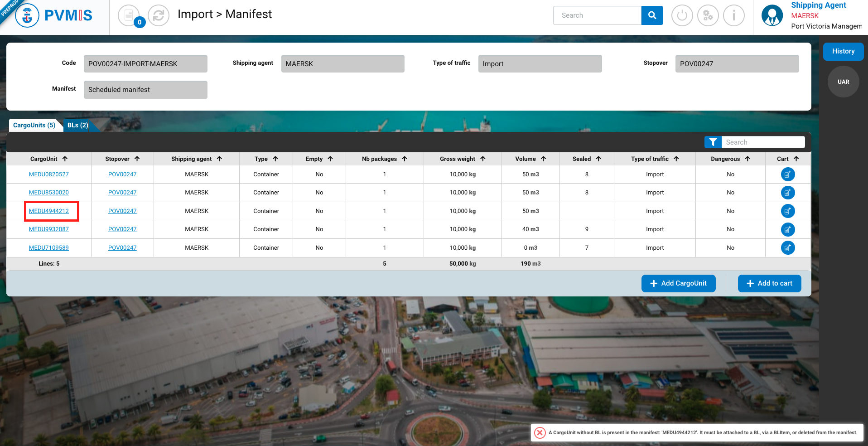Close the error notification red X
The width and height of the screenshot is (868, 446).
(540, 432)
